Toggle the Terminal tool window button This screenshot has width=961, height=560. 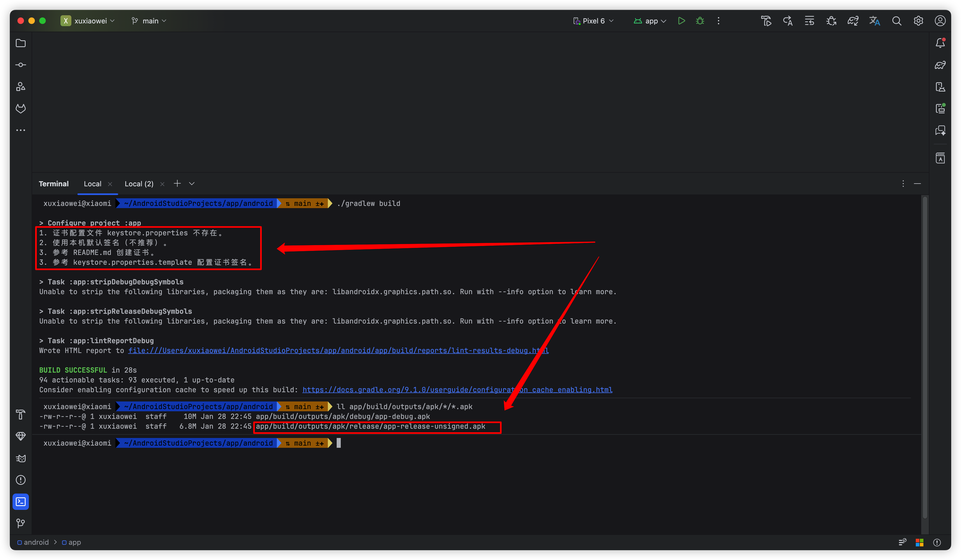tap(21, 502)
